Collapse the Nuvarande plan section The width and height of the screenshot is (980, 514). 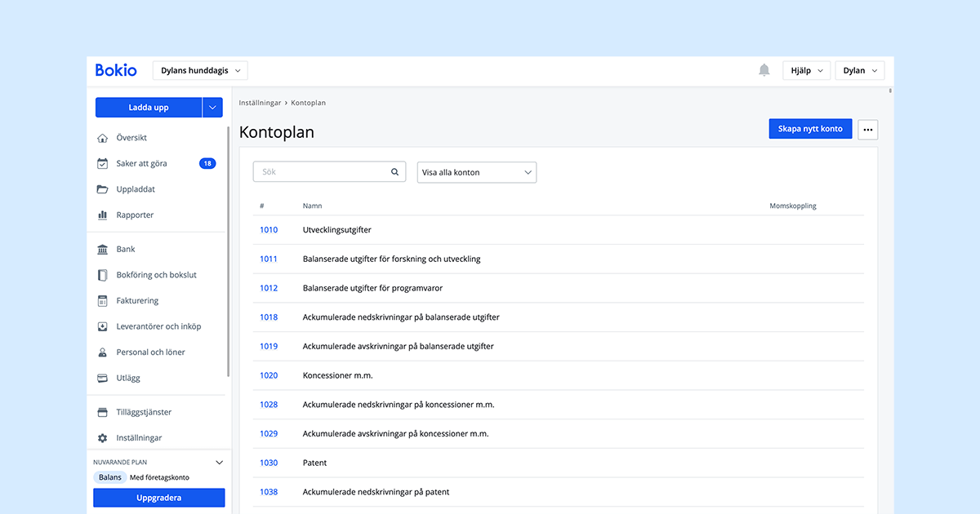click(219, 463)
